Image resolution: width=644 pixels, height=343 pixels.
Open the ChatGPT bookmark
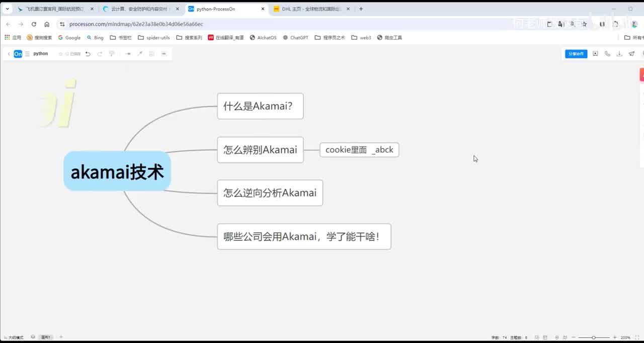pos(296,38)
